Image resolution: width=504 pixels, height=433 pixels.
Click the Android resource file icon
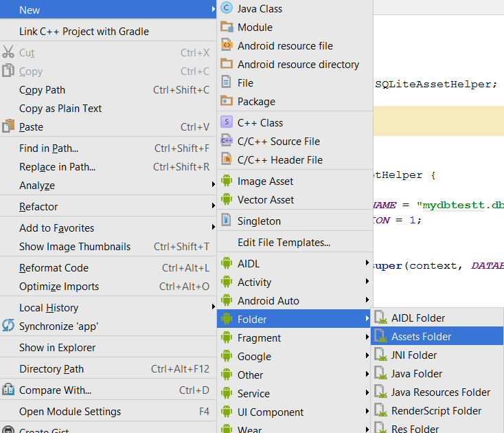point(227,45)
